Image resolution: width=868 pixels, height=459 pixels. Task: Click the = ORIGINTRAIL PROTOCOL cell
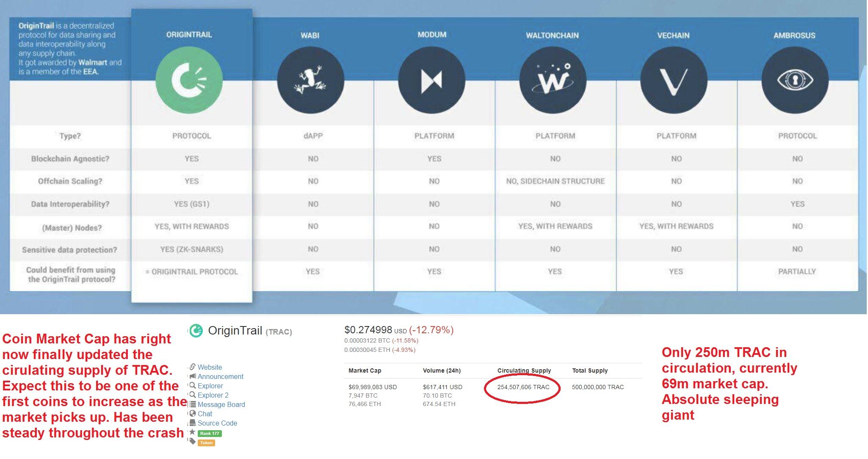191,272
